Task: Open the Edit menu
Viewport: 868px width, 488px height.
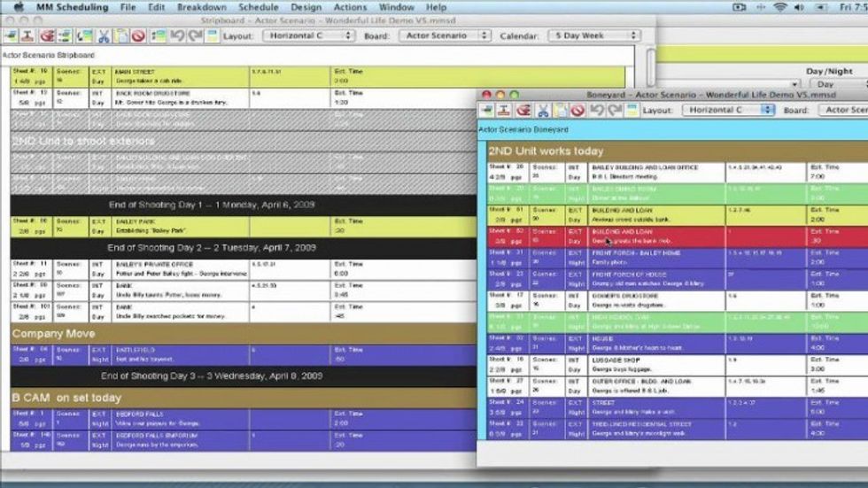Action: point(156,7)
